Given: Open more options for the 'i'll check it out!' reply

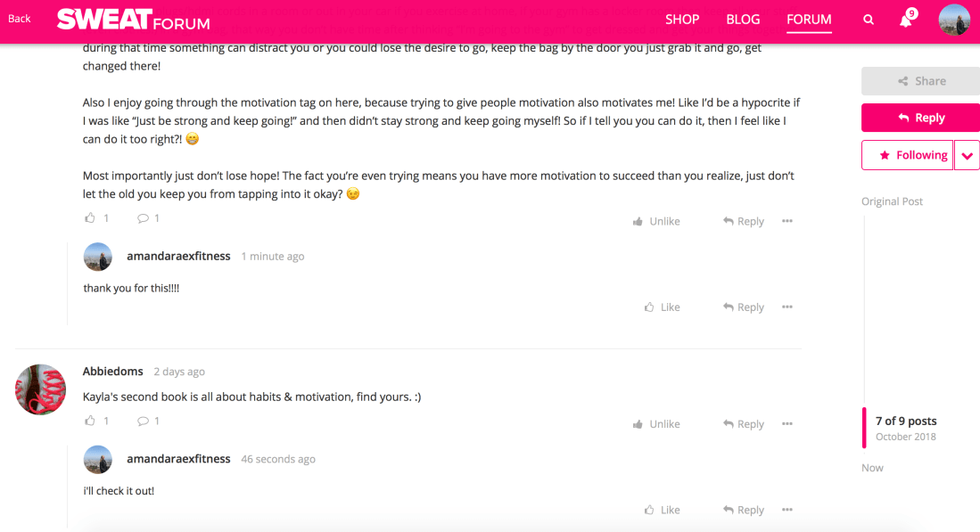Looking at the screenshot, I should point(787,509).
